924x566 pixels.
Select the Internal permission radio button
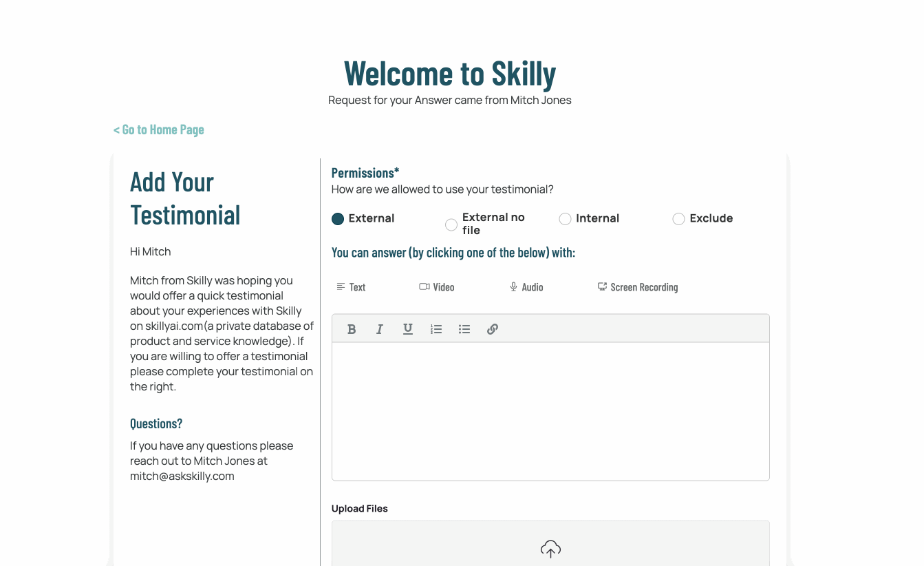pos(565,219)
